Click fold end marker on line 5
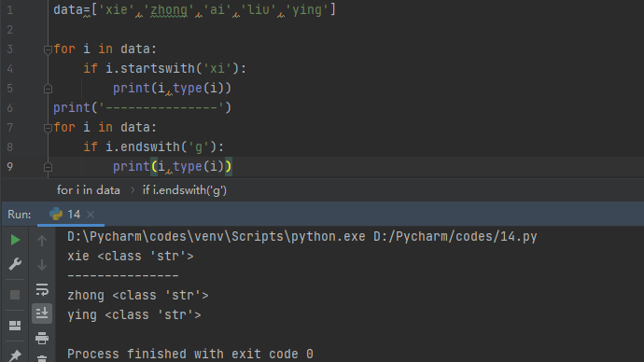Image resolution: width=644 pixels, height=362 pixels. [x=48, y=89]
